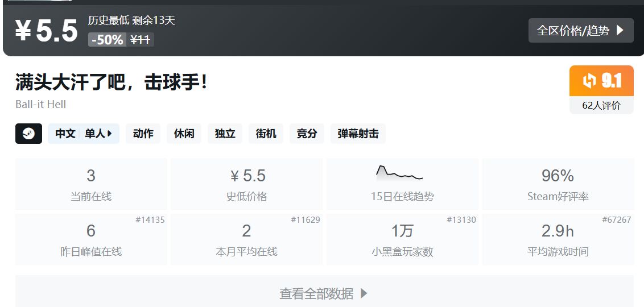Image resolution: width=644 pixels, height=307 pixels.
Task: Expand the 中文 单人 tag arrow
Action: [109, 134]
